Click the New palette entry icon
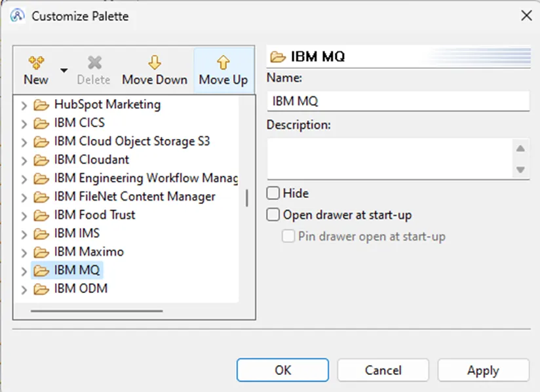Image resolution: width=540 pixels, height=392 pixels. click(x=36, y=63)
